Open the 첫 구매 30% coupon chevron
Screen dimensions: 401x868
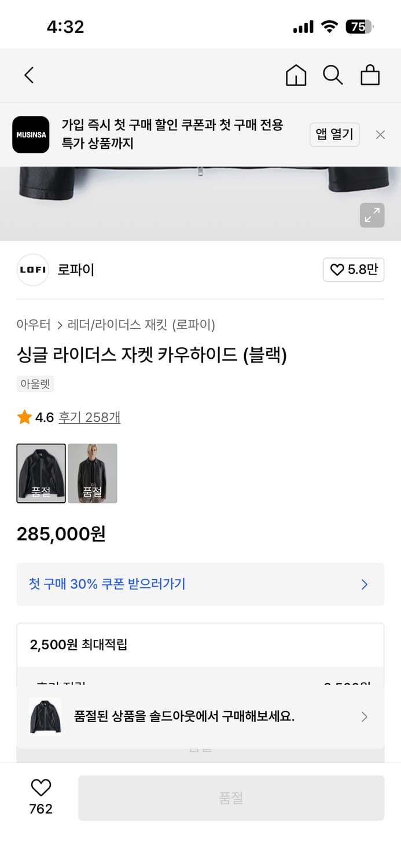[x=364, y=584]
